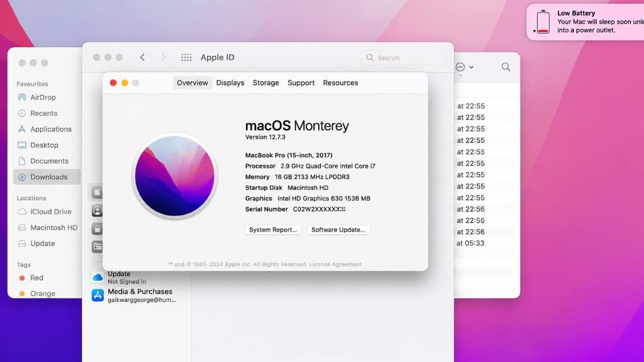Image resolution: width=644 pixels, height=362 pixels.
Task: Click the low battery icon in notification
Action: pos(543,22)
